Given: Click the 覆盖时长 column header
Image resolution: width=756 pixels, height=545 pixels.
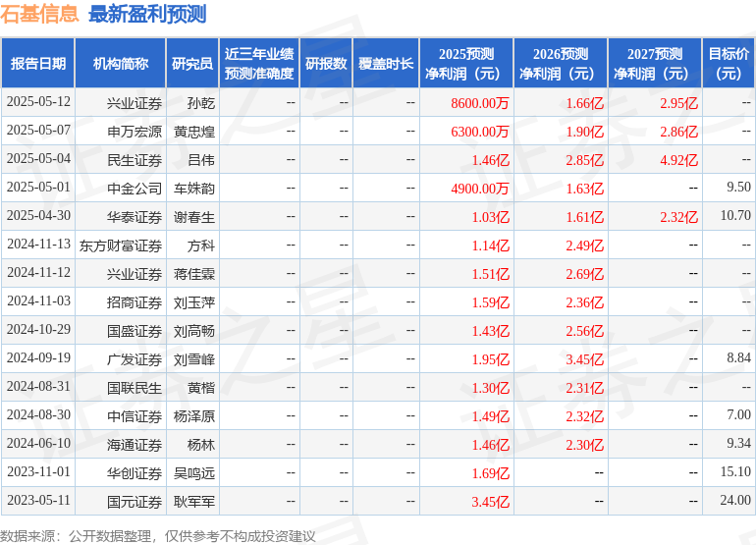Looking at the screenshot, I should pos(386,63).
